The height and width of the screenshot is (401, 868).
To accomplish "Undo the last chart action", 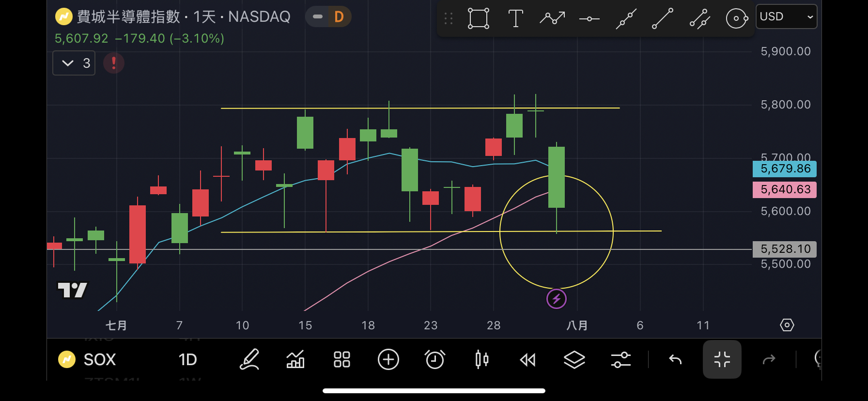I will pyautogui.click(x=675, y=360).
